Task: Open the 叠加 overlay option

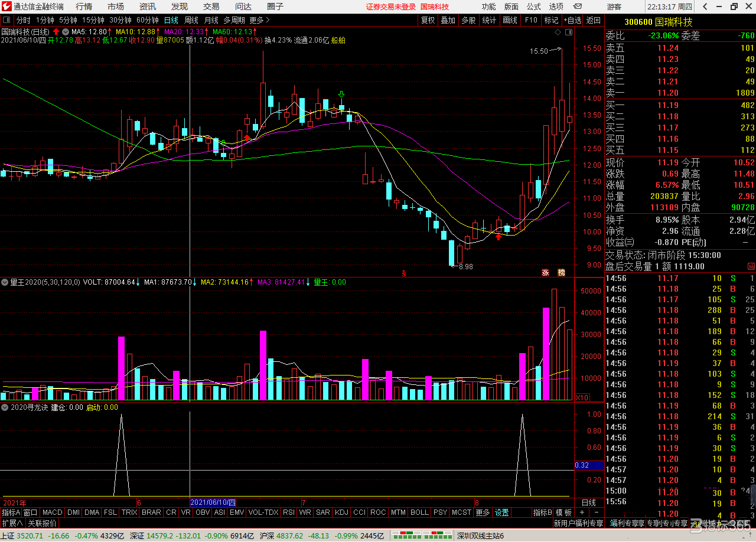Action: pyautogui.click(x=448, y=20)
